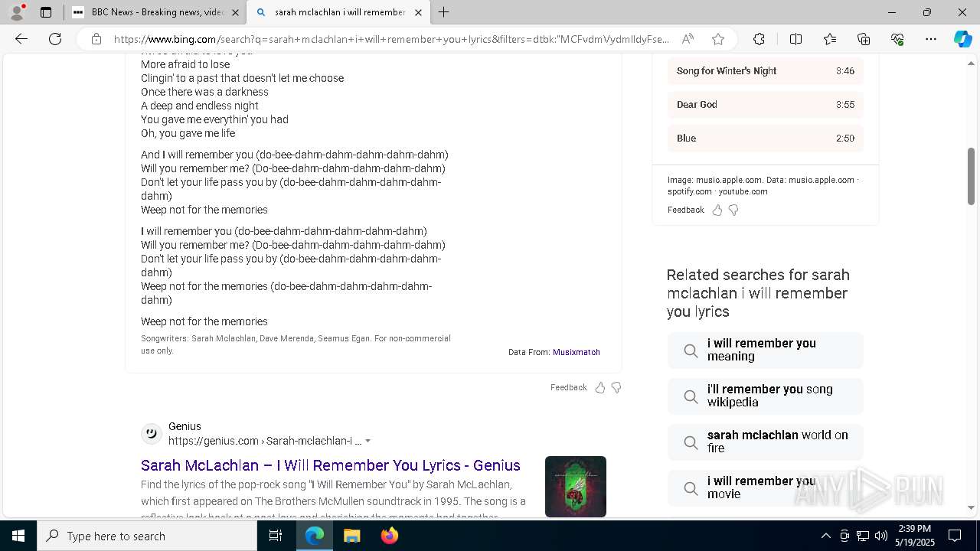This screenshot has height=551, width=980.
Task: Launch Firefox from the taskbar
Action: (x=390, y=536)
